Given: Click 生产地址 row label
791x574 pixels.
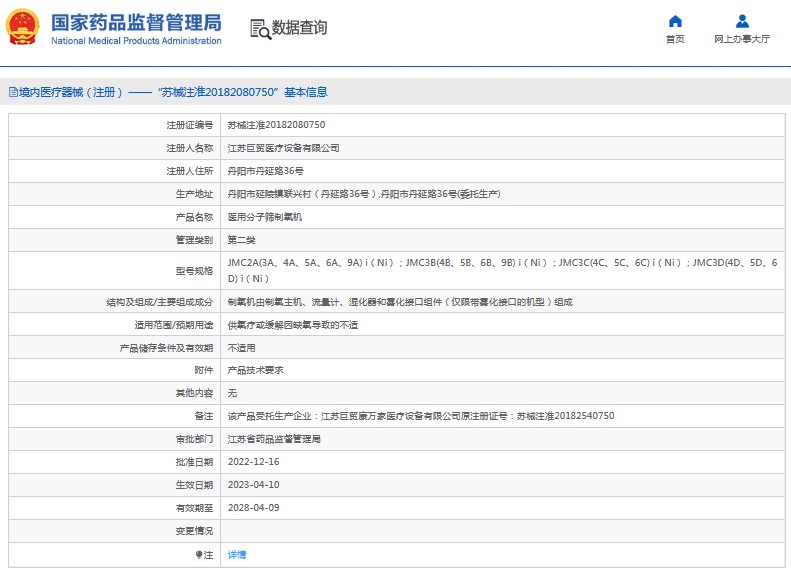Looking at the screenshot, I should [194, 194].
